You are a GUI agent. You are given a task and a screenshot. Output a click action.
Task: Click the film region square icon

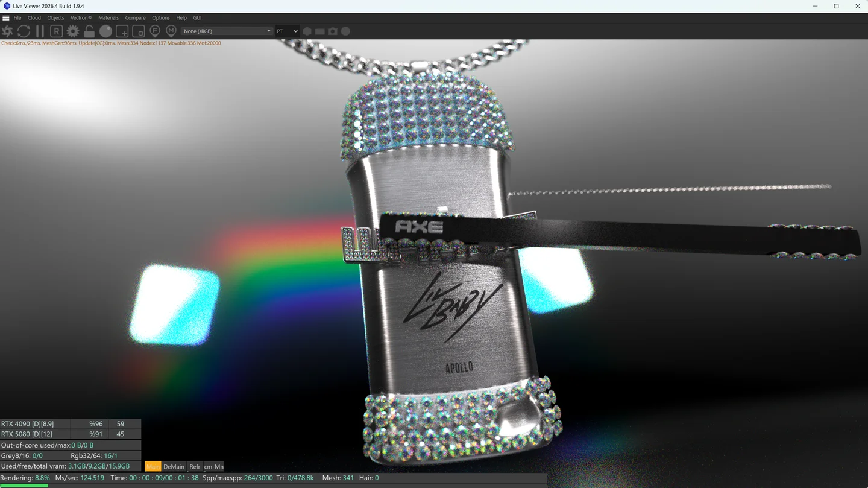click(x=138, y=31)
